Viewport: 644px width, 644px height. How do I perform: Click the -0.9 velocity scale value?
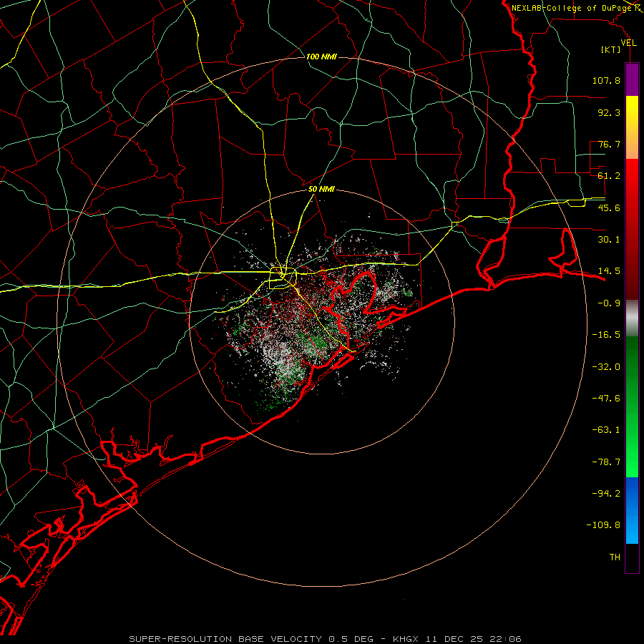click(x=609, y=303)
